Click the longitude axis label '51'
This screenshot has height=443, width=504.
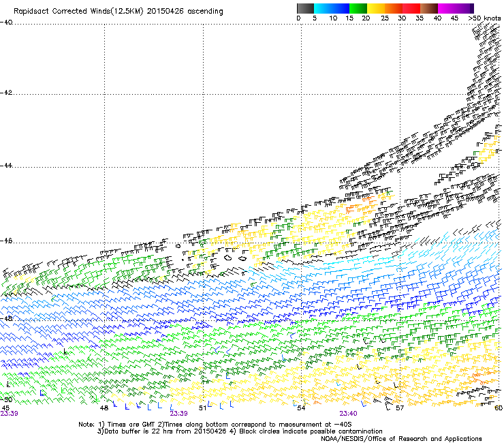click(202, 408)
